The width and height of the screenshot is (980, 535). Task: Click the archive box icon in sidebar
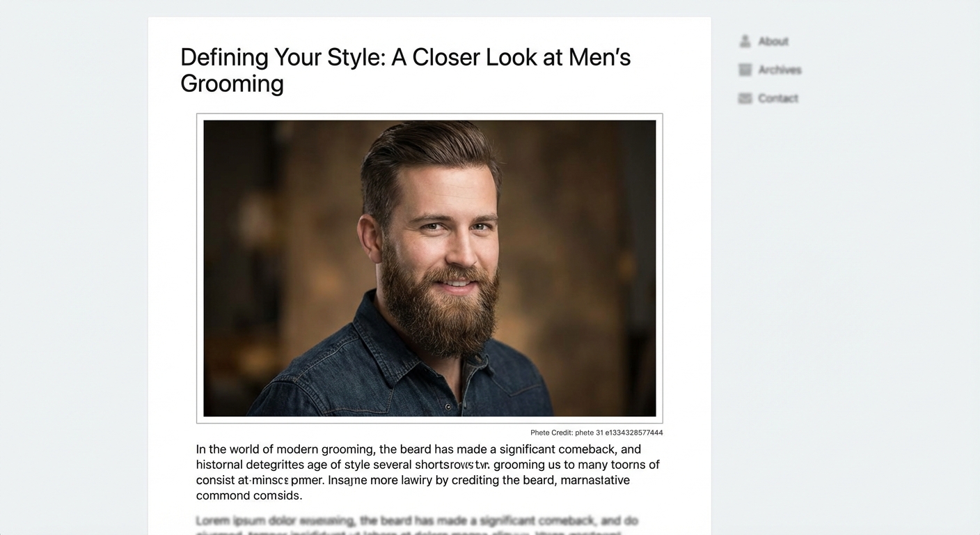(x=745, y=70)
